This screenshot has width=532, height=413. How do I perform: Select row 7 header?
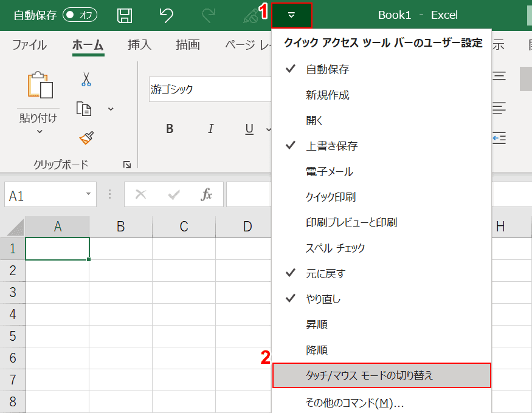pyautogui.click(x=13, y=380)
